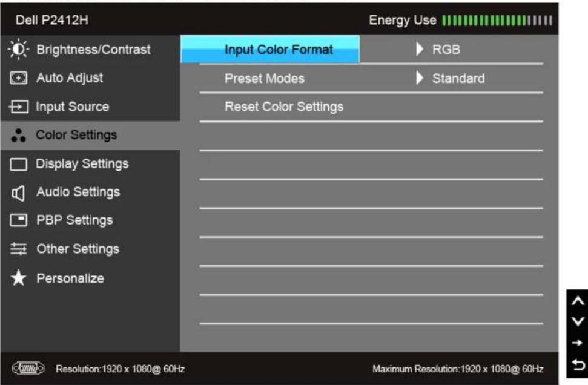Viewport: 588px width, 385px height.
Task: Click the current Resolution 1920 x 1080 text
Action: [121, 369]
